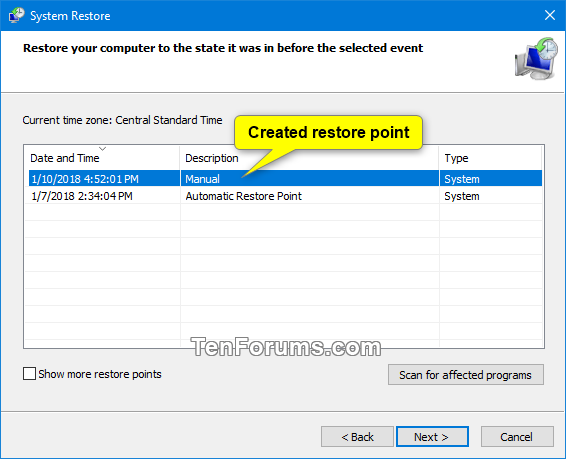Select the 1/10/2018 4:52:01 PM entry
The height and width of the screenshot is (459, 566).
pos(85,179)
